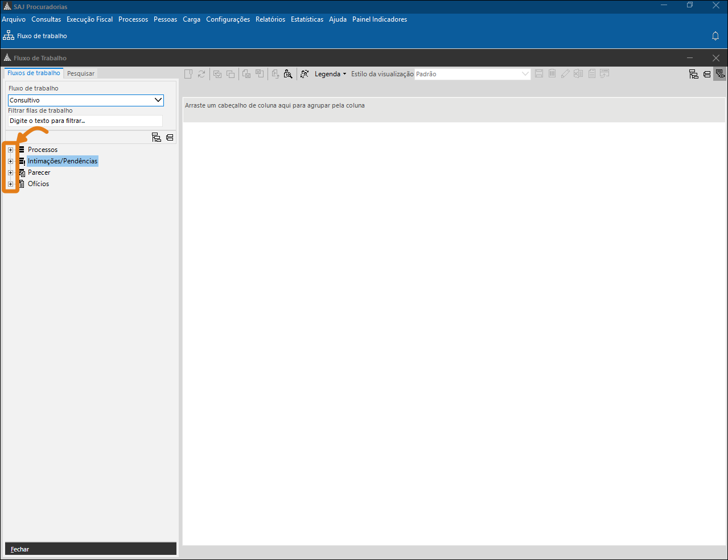Expand the Ofícios tree node
Screen dimensions: 728x560
tap(10, 184)
